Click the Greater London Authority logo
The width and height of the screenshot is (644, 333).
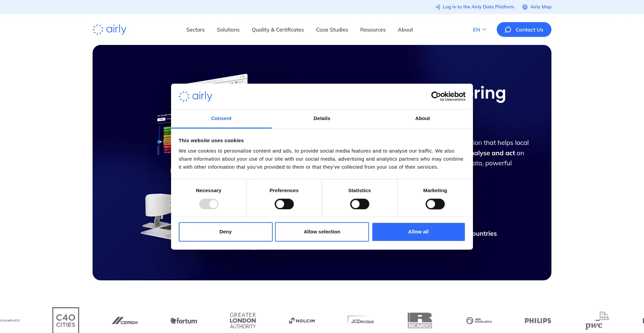[x=243, y=321]
